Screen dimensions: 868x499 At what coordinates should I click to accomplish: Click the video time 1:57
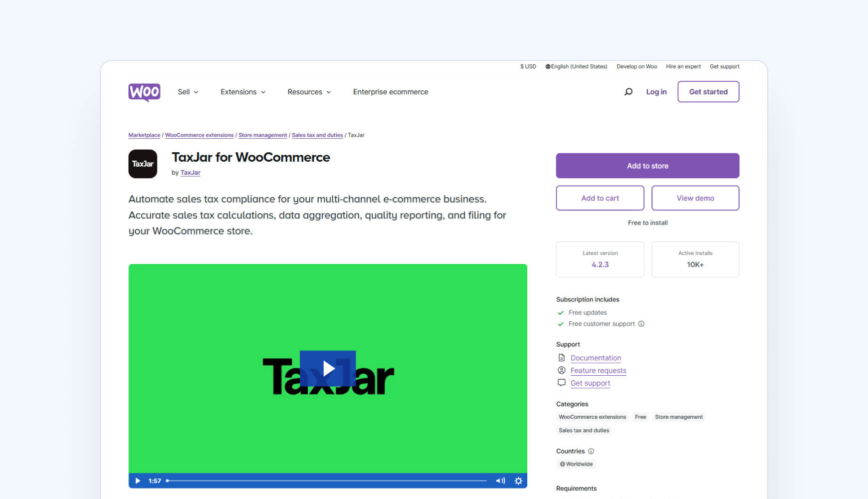point(155,481)
